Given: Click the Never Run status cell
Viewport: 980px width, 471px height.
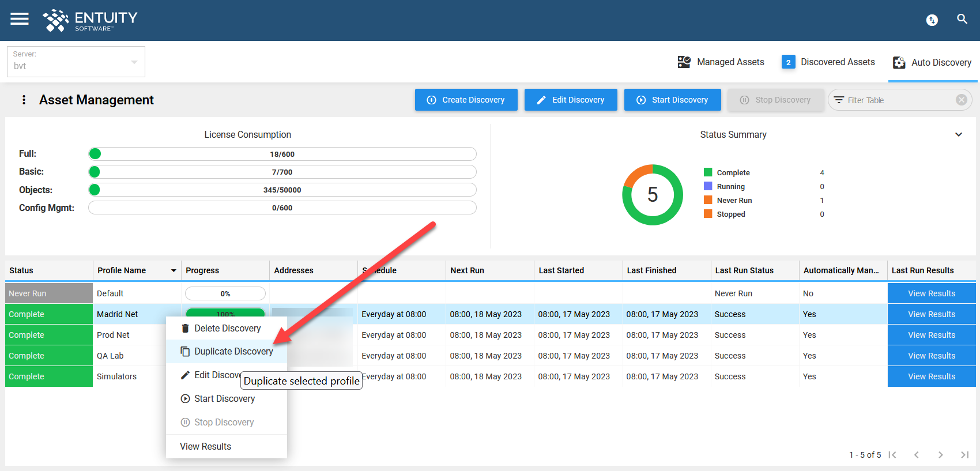Looking at the screenshot, I should pos(49,293).
